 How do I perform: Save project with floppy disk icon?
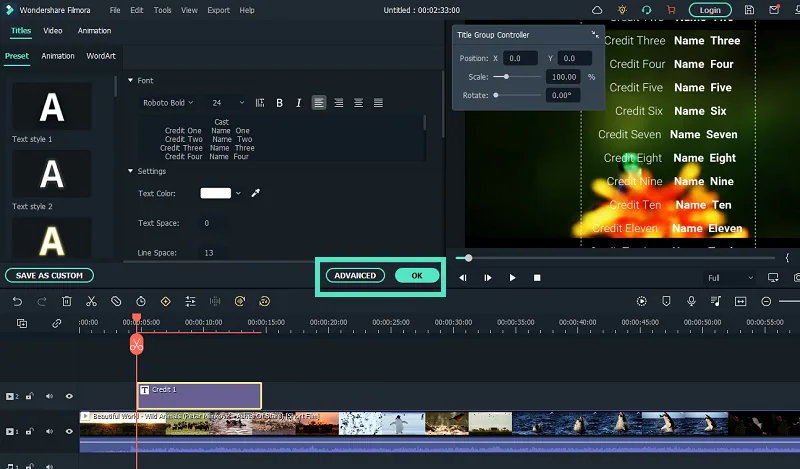coord(749,10)
